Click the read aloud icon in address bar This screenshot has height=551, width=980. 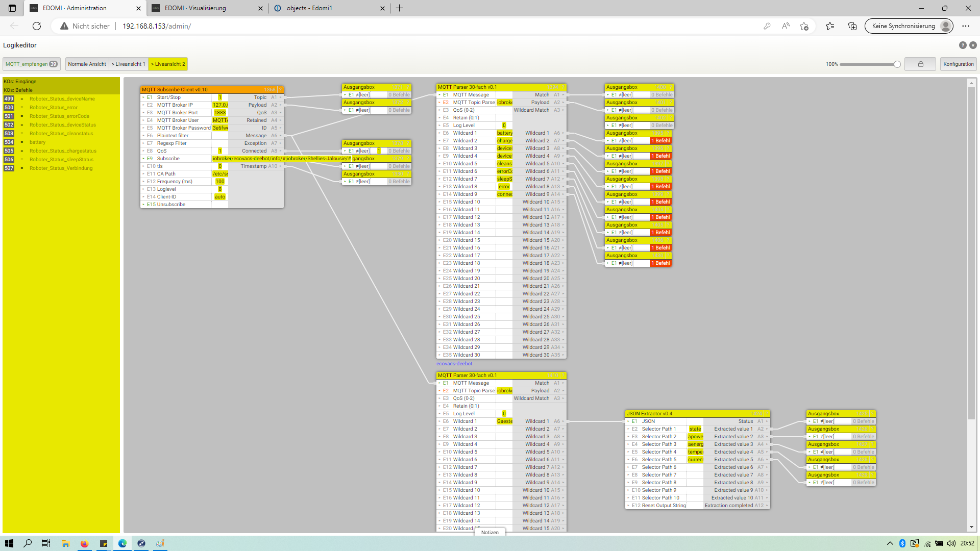786,26
